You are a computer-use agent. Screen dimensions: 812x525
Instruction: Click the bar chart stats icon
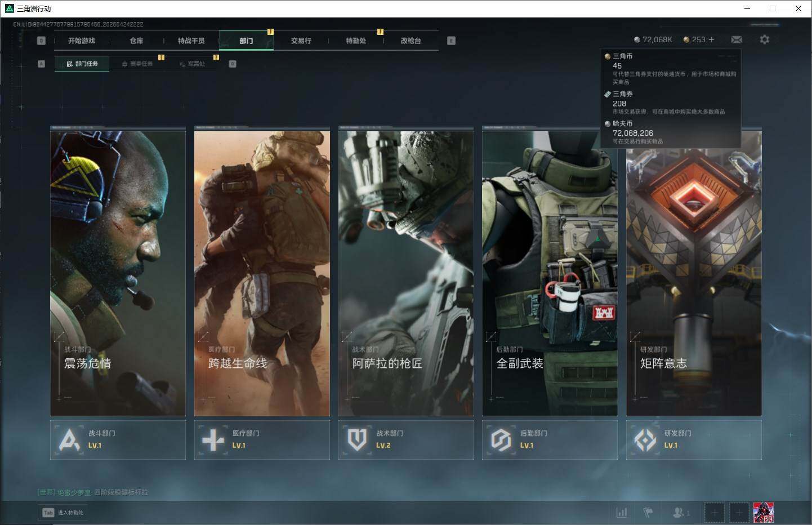[622, 512]
